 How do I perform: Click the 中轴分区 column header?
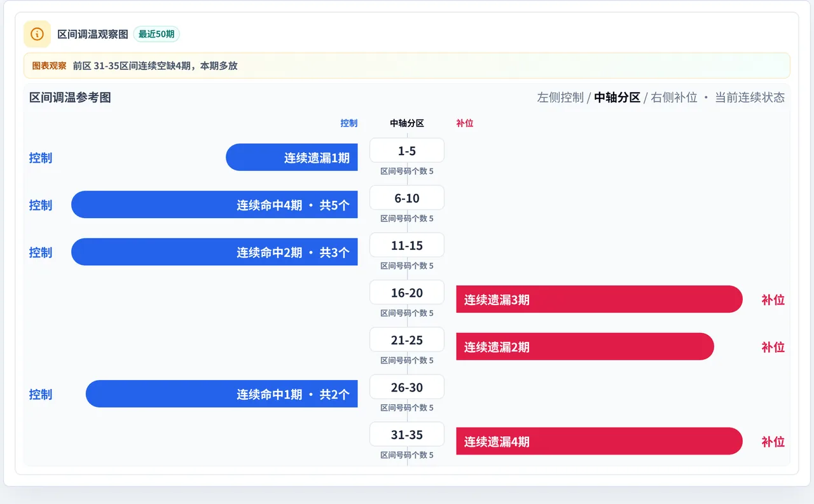(x=407, y=123)
